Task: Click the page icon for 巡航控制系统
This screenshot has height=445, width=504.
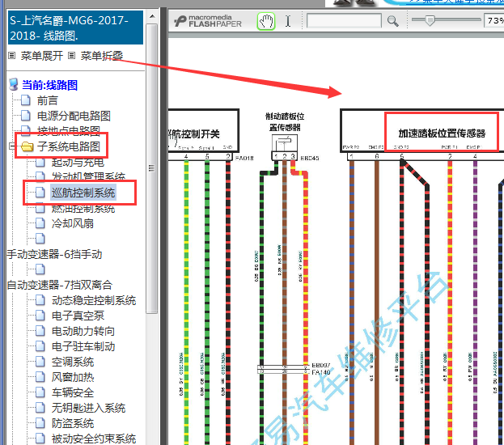Action: pyautogui.click(x=40, y=193)
